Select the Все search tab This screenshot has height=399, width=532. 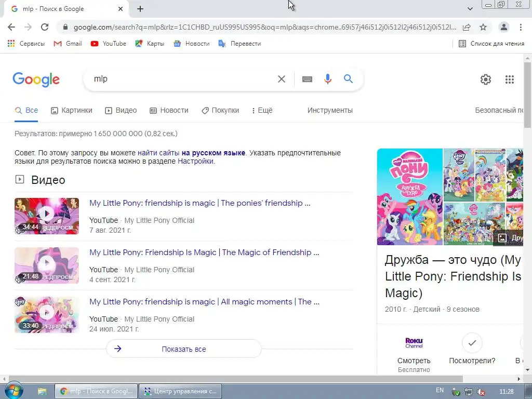pyautogui.click(x=26, y=110)
